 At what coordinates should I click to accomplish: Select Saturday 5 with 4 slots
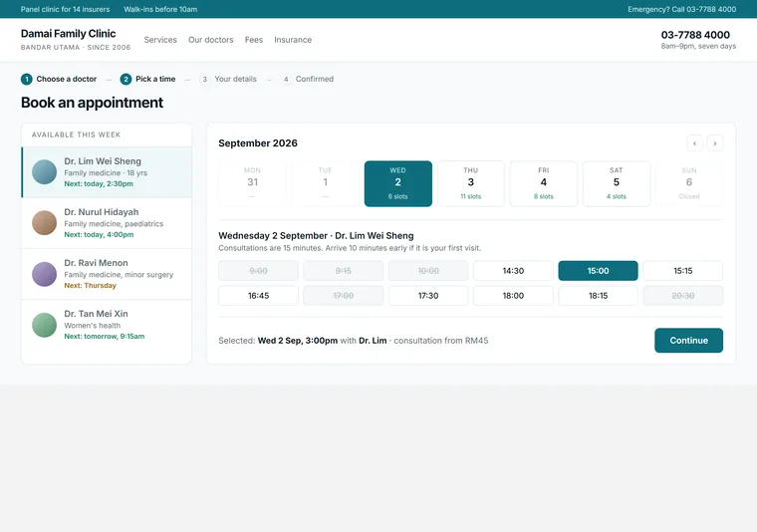pos(616,183)
